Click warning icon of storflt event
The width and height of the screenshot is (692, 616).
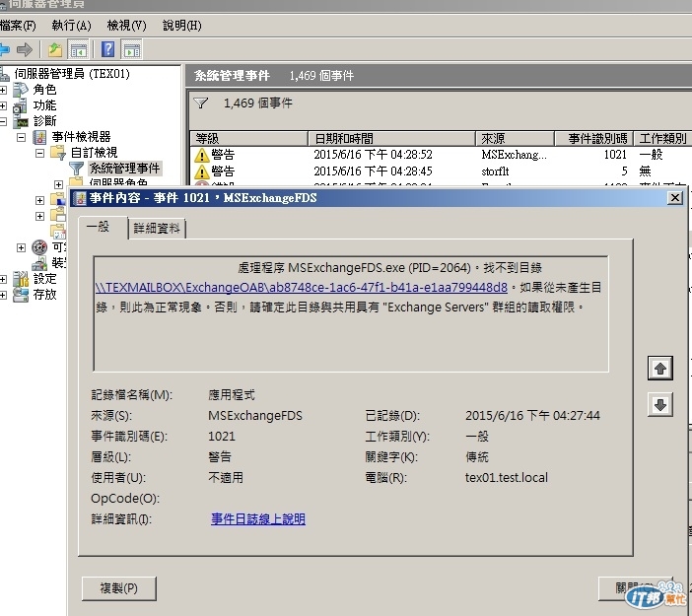(x=202, y=171)
